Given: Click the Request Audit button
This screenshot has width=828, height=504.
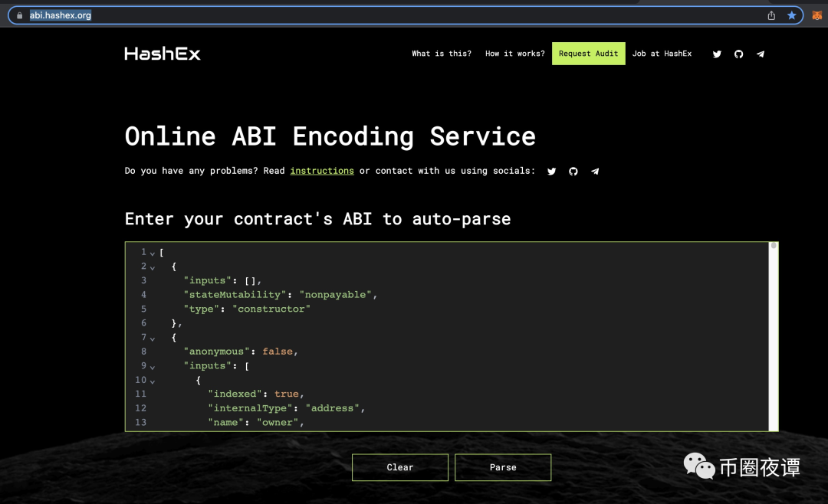Looking at the screenshot, I should point(588,54).
